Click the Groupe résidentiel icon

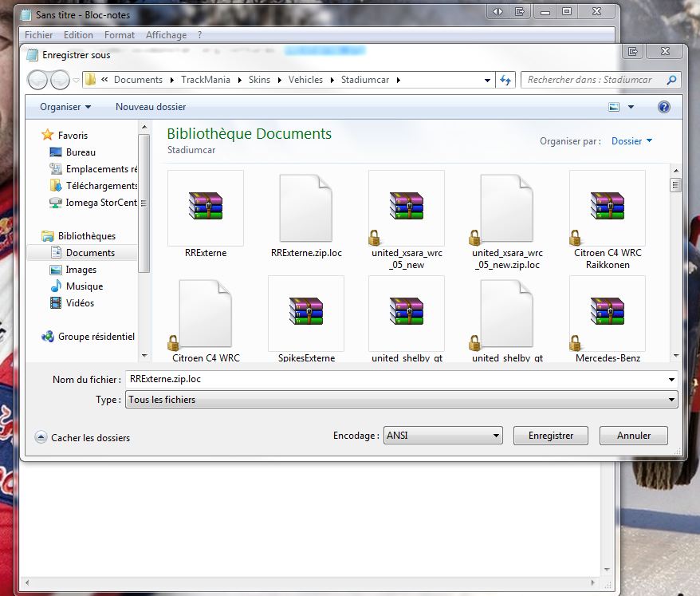point(47,337)
